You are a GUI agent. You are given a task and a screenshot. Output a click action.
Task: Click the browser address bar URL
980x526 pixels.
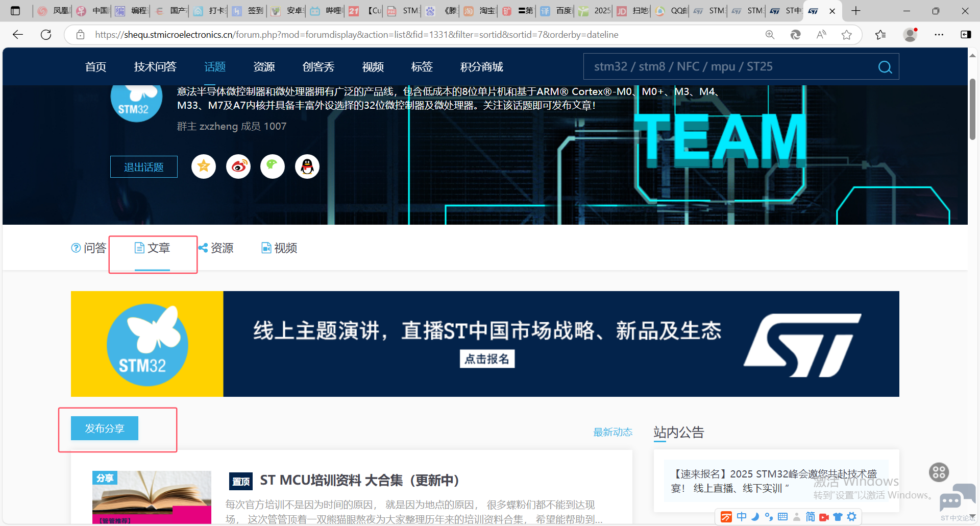click(x=356, y=35)
